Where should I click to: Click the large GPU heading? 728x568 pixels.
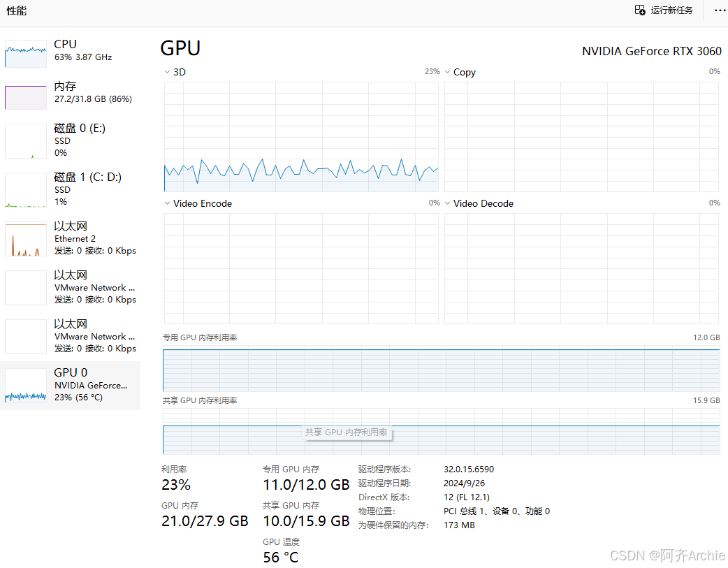pos(181,48)
